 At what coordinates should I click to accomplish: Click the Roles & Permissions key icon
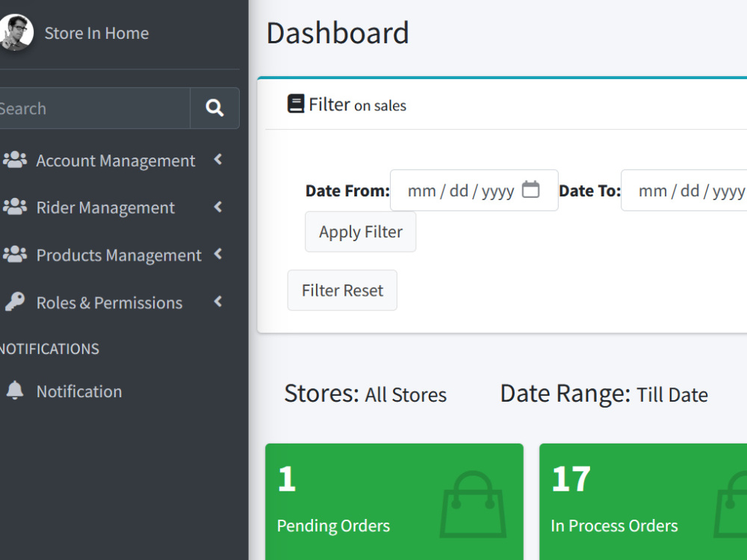click(15, 302)
